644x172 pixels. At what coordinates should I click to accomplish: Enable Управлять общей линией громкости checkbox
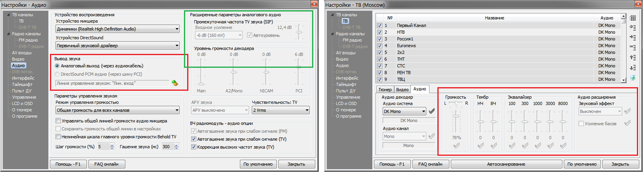pyautogui.click(x=58, y=121)
